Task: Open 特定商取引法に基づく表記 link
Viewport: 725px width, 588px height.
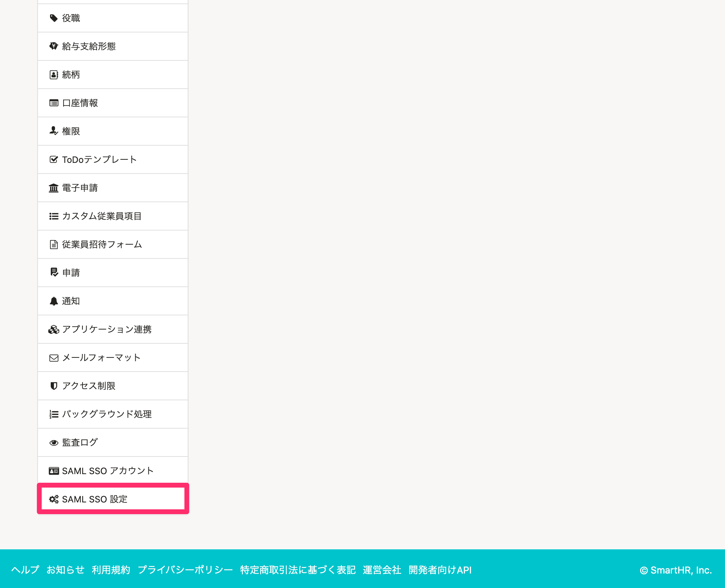Action: [298, 570]
